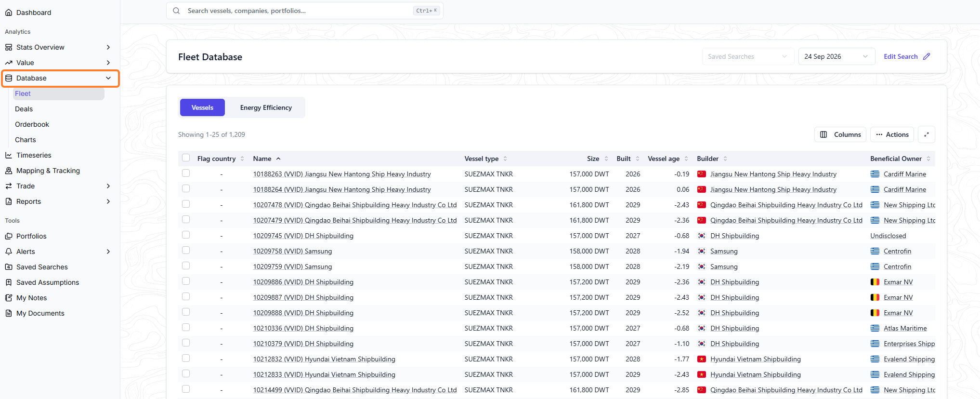
Task: Check the row for vessel 10209758 Samsung
Action: (186, 251)
